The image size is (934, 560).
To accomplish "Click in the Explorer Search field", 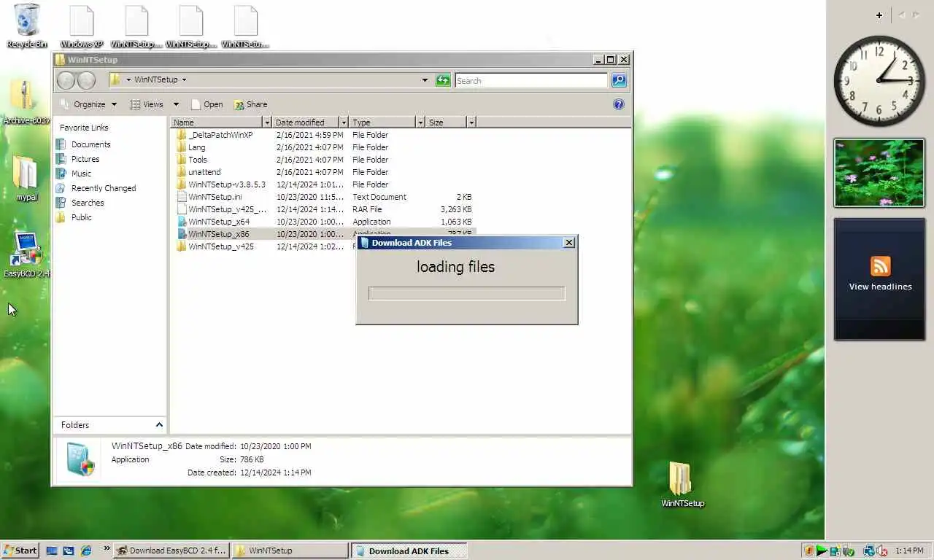I will tap(531, 80).
